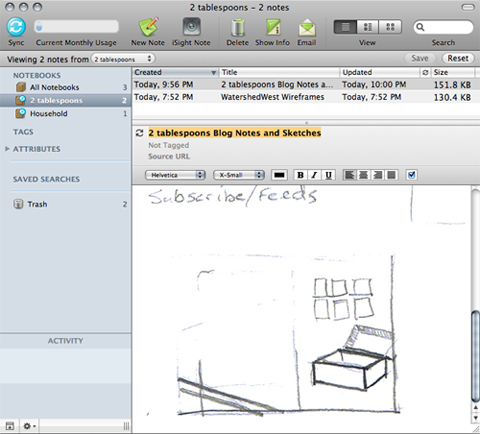The height and width of the screenshot is (434, 480).
Task: Switch to list view mode
Action: pos(345,27)
